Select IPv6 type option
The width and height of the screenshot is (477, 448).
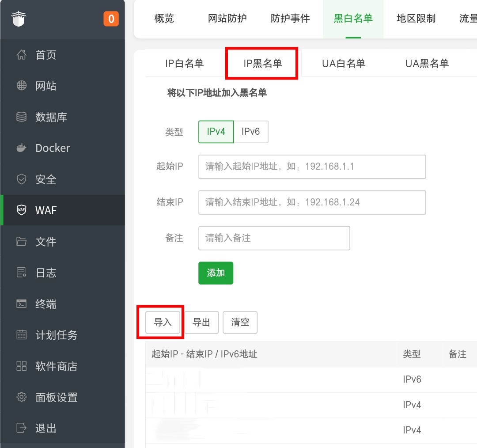coord(250,132)
